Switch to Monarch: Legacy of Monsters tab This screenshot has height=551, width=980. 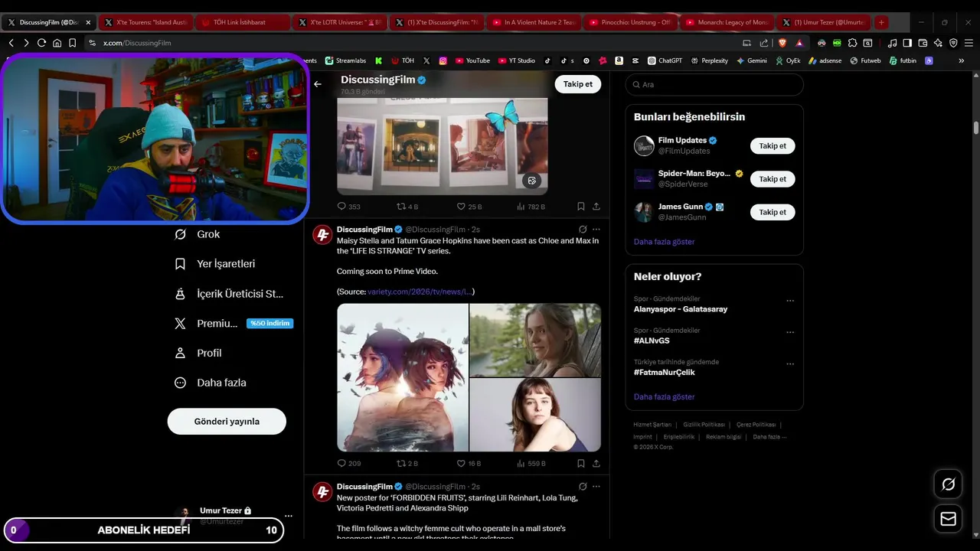[728, 22]
